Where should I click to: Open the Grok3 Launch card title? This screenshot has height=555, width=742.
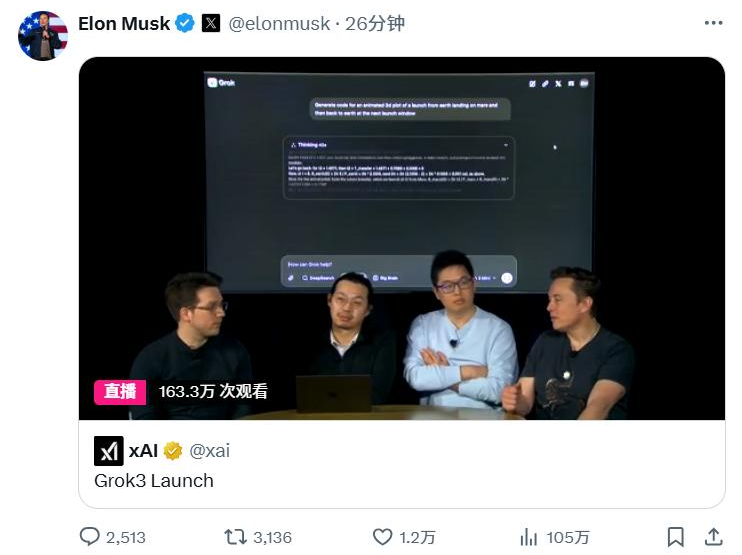[154, 481]
